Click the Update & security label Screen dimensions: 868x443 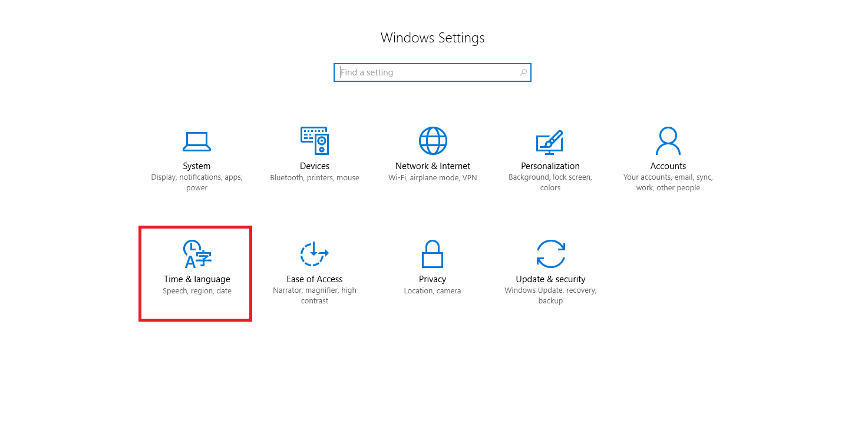click(550, 279)
